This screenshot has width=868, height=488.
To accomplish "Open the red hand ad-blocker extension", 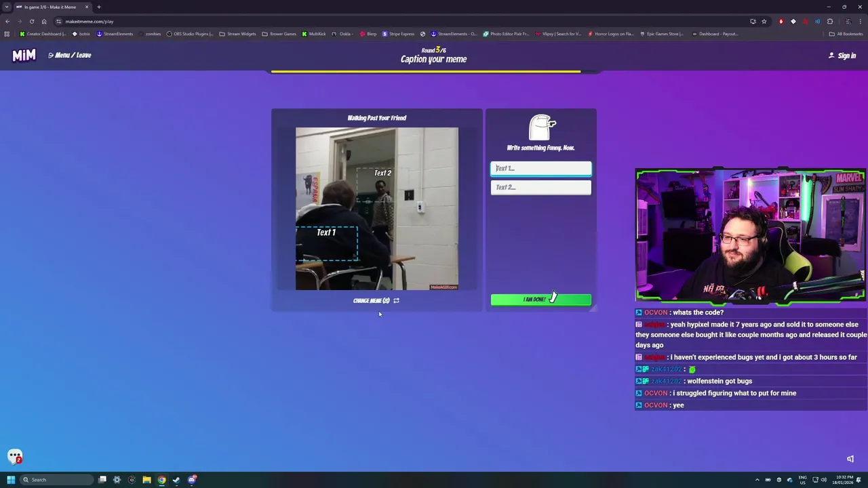I will 781,21.
